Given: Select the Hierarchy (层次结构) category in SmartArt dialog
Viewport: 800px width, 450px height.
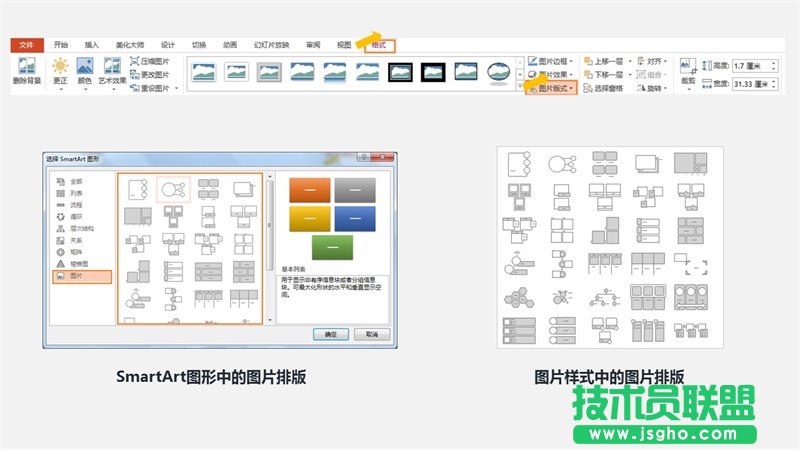Looking at the screenshot, I should [x=75, y=229].
